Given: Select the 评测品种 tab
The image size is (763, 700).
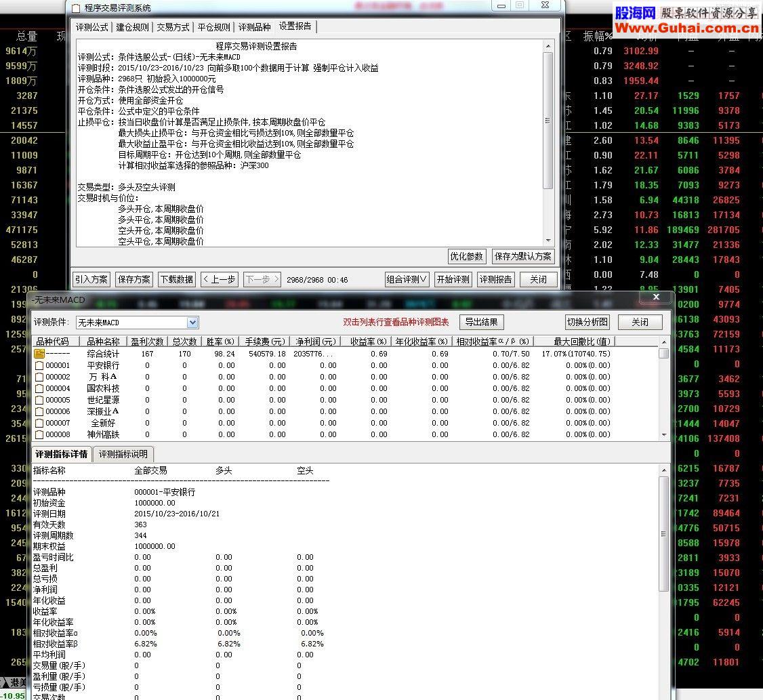Looking at the screenshot, I should 255,27.
